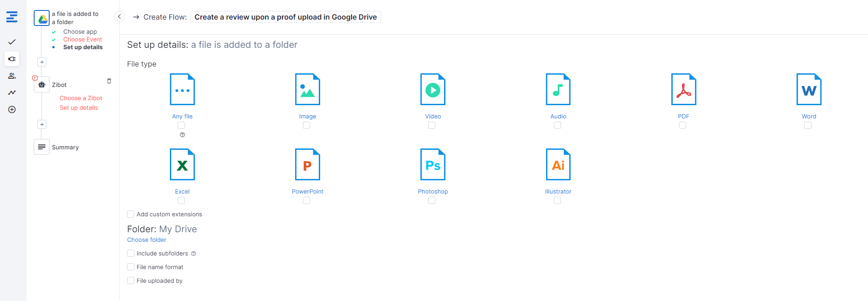Add a step after the Zibot step
This screenshot has height=301, width=868.
[42, 124]
